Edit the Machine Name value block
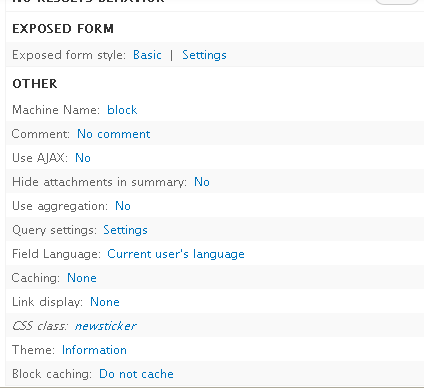Screen dimensions: 424x389 (x=122, y=110)
